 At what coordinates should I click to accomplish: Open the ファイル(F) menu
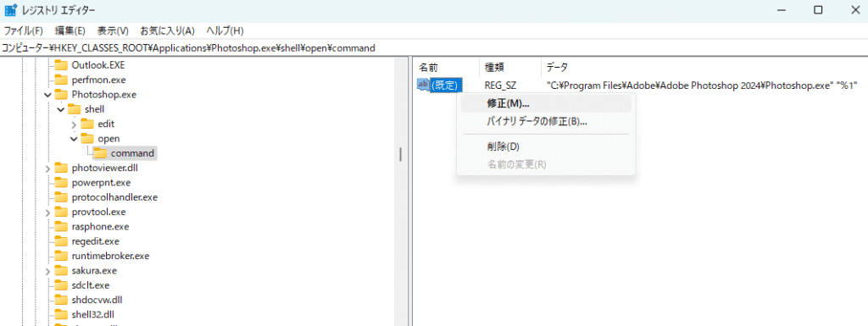pyautogui.click(x=24, y=31)
